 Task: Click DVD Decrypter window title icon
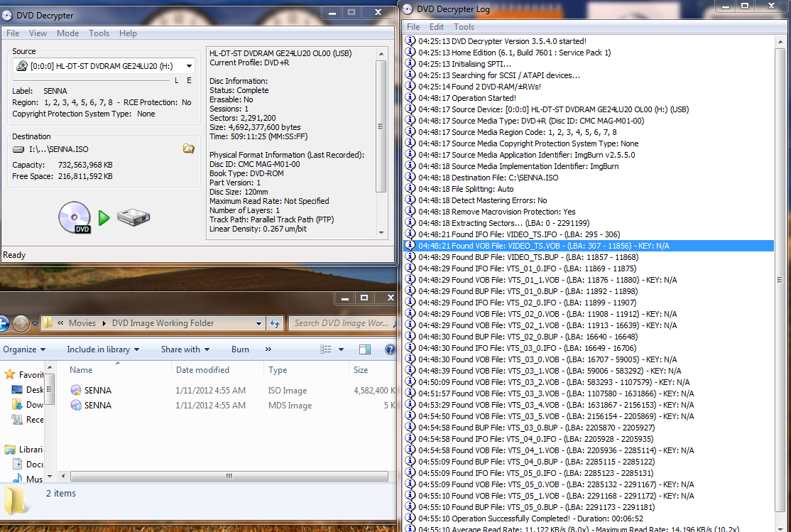(x=7, y=16)
